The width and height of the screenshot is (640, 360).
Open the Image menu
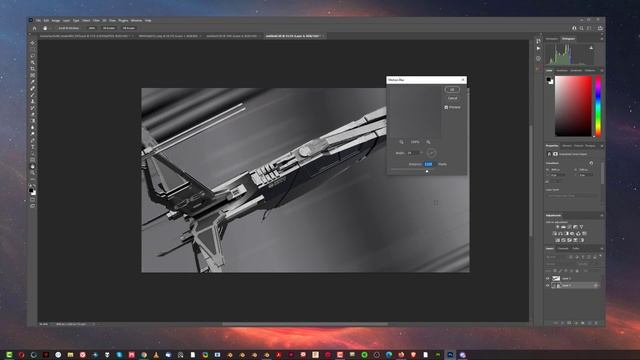[56, 20]
